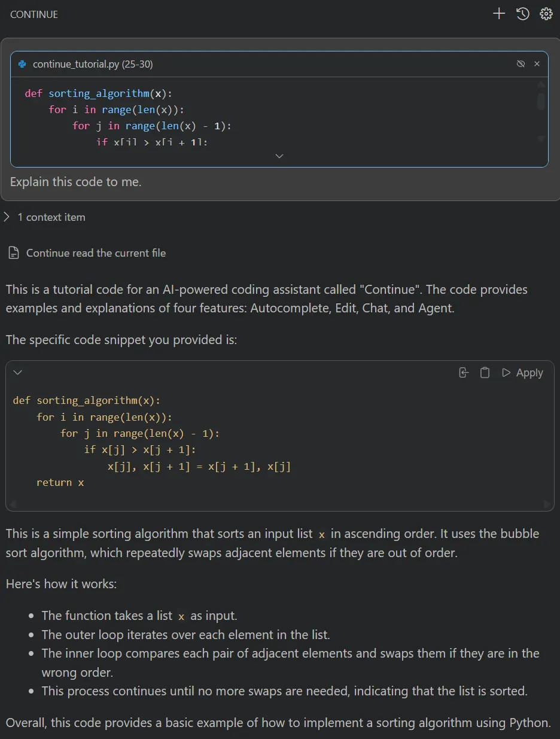
Task: Collapse the response code block
Action: pos(18,373)
